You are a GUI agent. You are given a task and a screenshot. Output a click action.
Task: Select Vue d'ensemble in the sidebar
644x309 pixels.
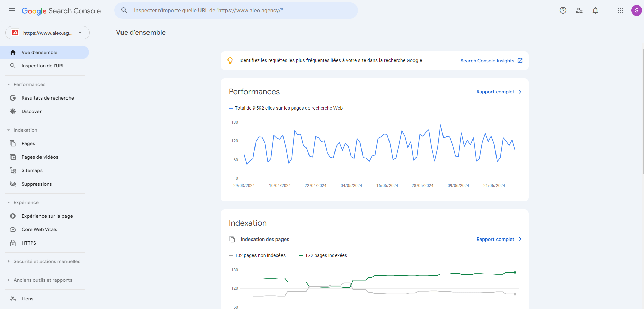coord(45,52)
